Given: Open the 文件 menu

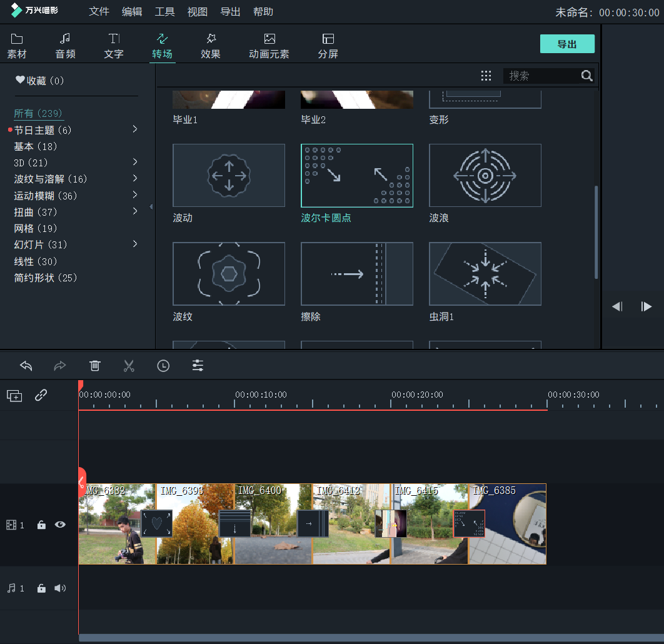Looking at the screenshot, I should pos(99,12).
